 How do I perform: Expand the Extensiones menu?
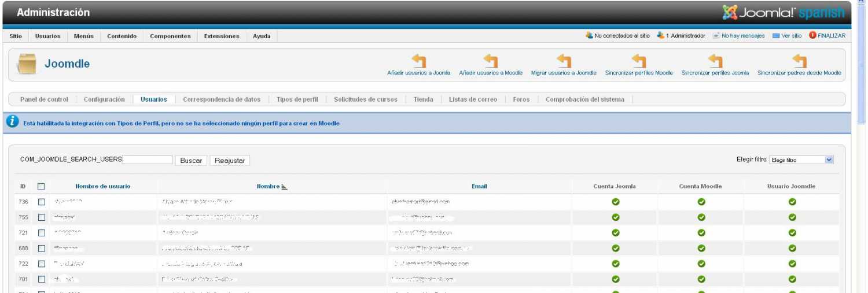221,36
